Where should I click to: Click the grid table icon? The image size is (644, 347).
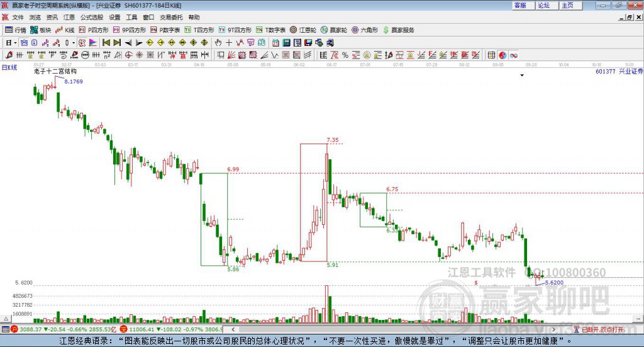(491, 55)
